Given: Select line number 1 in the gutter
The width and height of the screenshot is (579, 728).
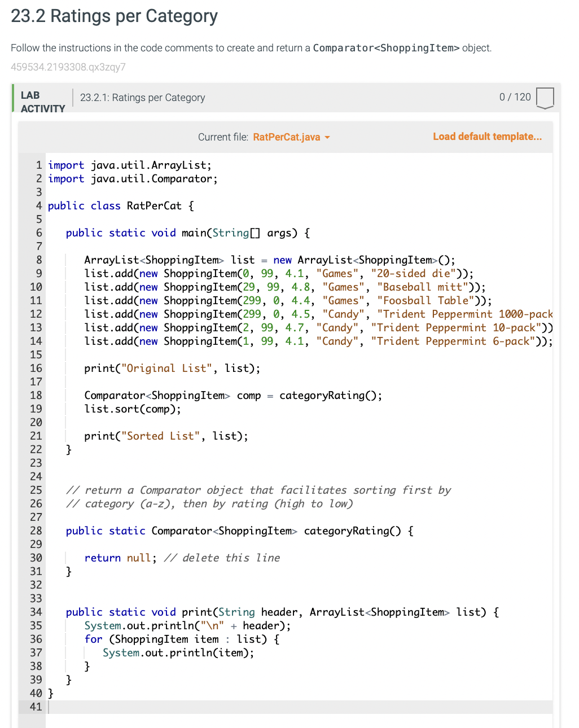Looking at the screenshot, I should 38,165.
